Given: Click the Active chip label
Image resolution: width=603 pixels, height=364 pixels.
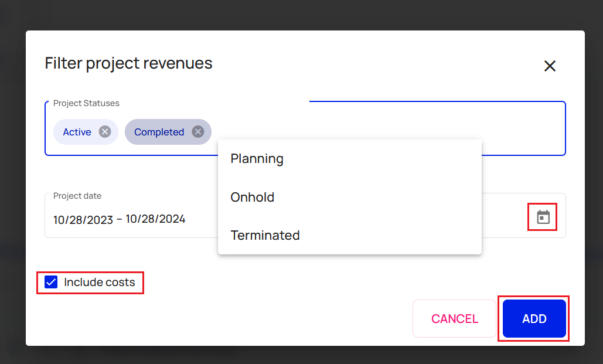Looking at the screenshot, I should [x=77, y=132].
